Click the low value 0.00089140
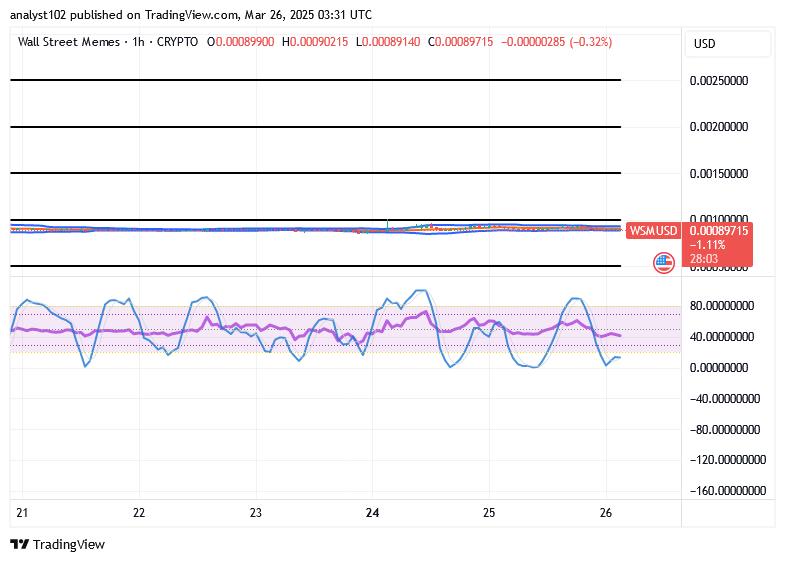785x562 pixels. pos(391,42)
